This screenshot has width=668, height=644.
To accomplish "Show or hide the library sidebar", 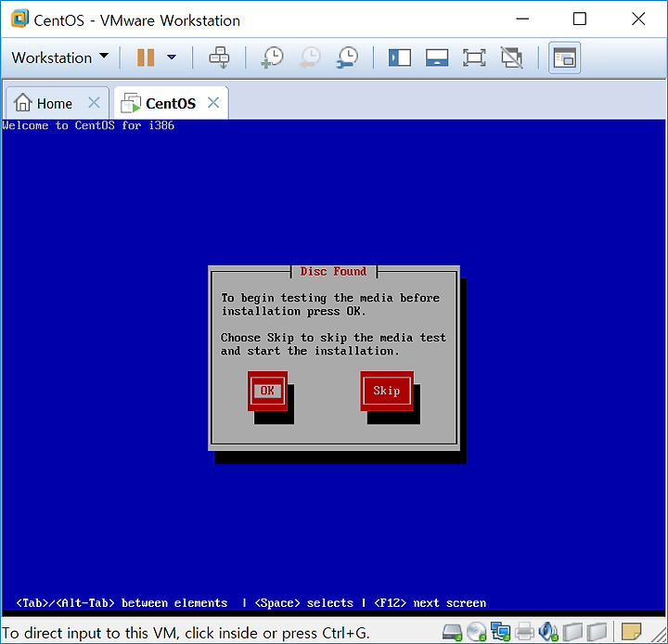I will tap(400, 58).
